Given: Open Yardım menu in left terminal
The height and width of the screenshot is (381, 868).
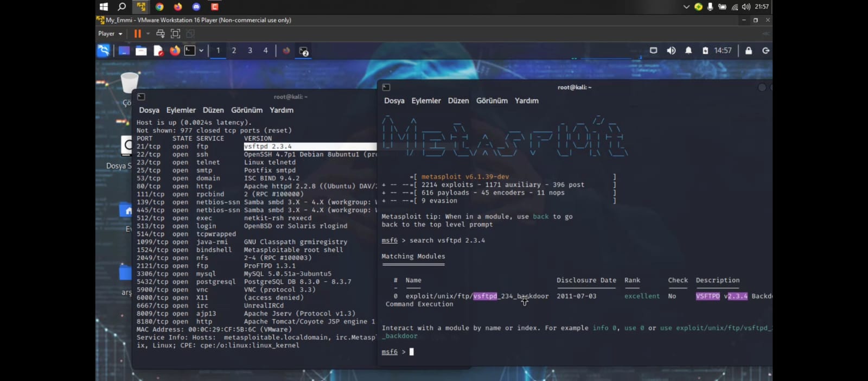Looking at the screenshot, I should tap(282, 110).
